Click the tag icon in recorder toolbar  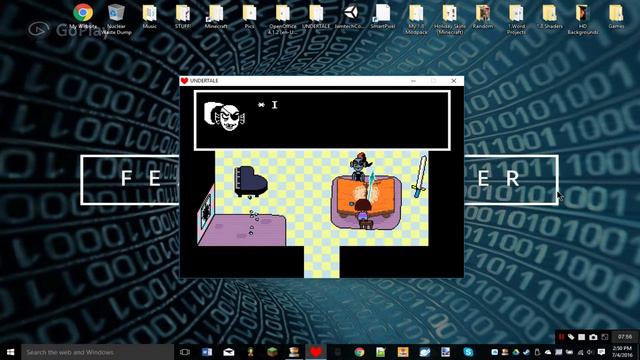tap(571, 337)
